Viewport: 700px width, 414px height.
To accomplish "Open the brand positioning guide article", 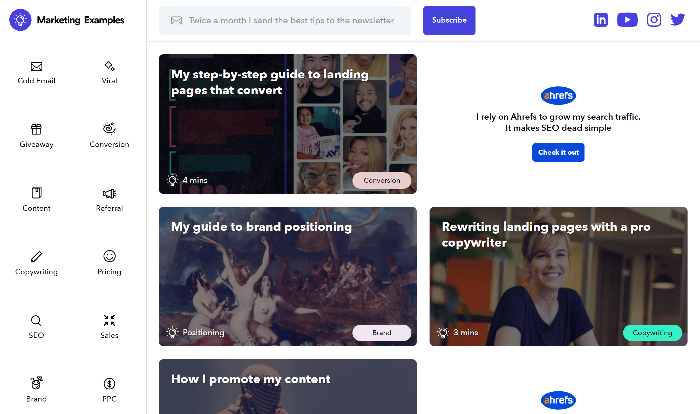I will (262, 227).
